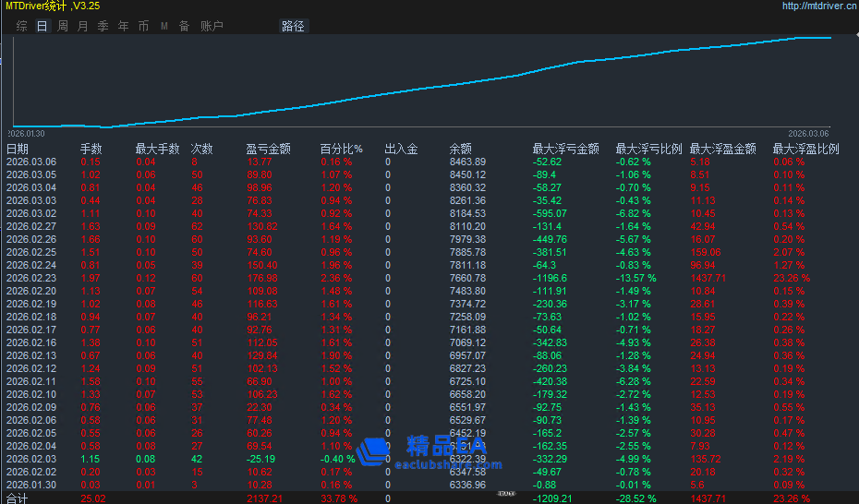859x504 pixels.
Task: Click chart start date 2026.01.30
Action: coord(26,134)
